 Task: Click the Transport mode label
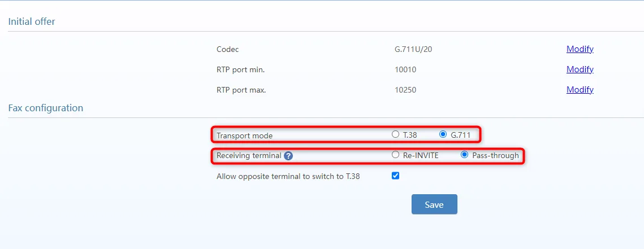[x=244, y=136]
